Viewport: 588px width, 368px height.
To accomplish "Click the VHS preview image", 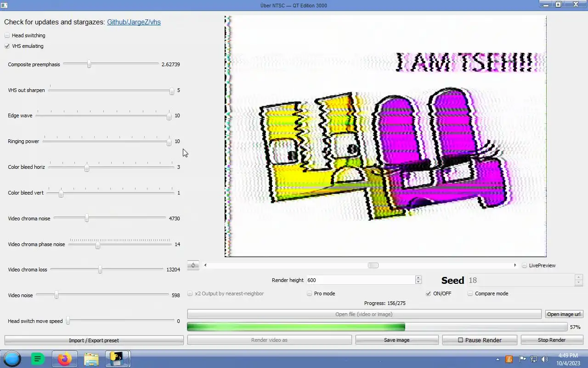I will 385,136.
